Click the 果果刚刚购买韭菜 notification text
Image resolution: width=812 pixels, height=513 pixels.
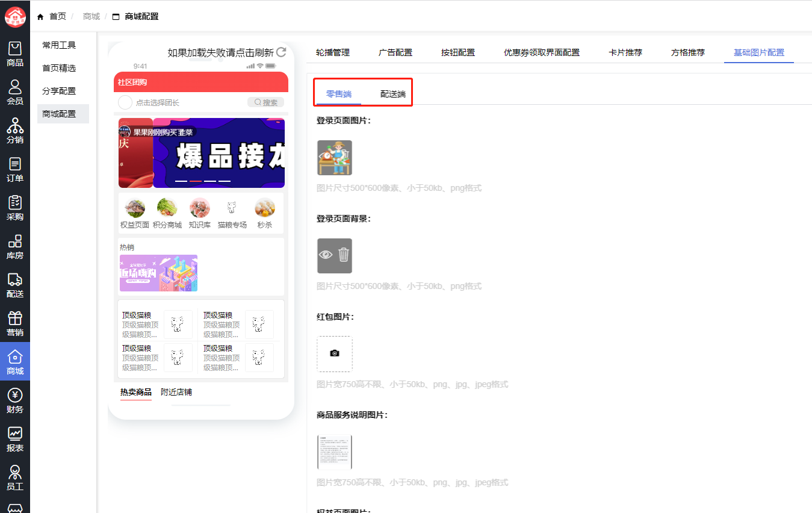click(163, 132)
